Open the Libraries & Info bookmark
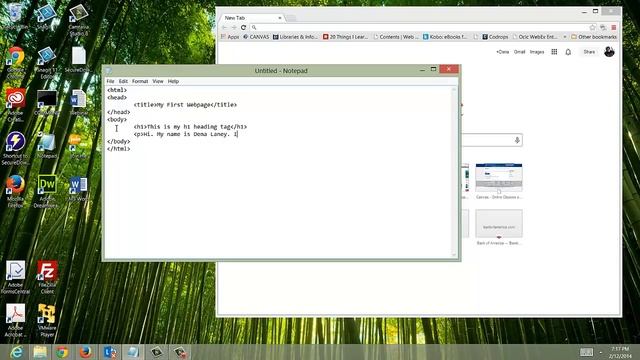 [x=295, y=37]
